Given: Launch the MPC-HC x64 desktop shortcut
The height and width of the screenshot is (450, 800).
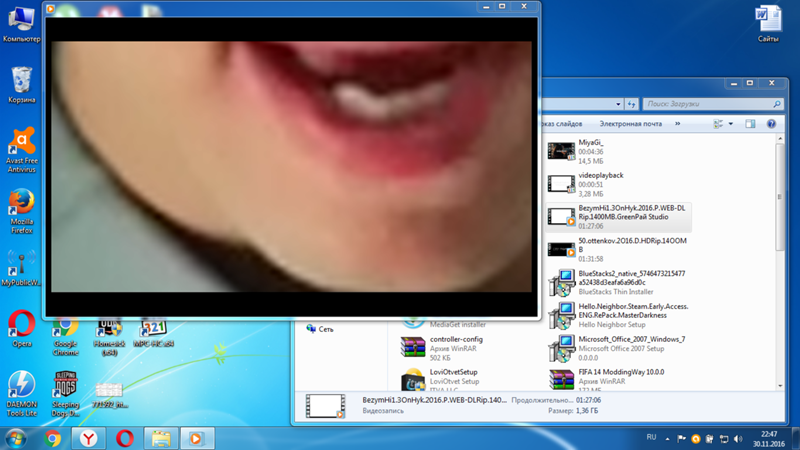Looking at the screenshot, I should point(153,334).
